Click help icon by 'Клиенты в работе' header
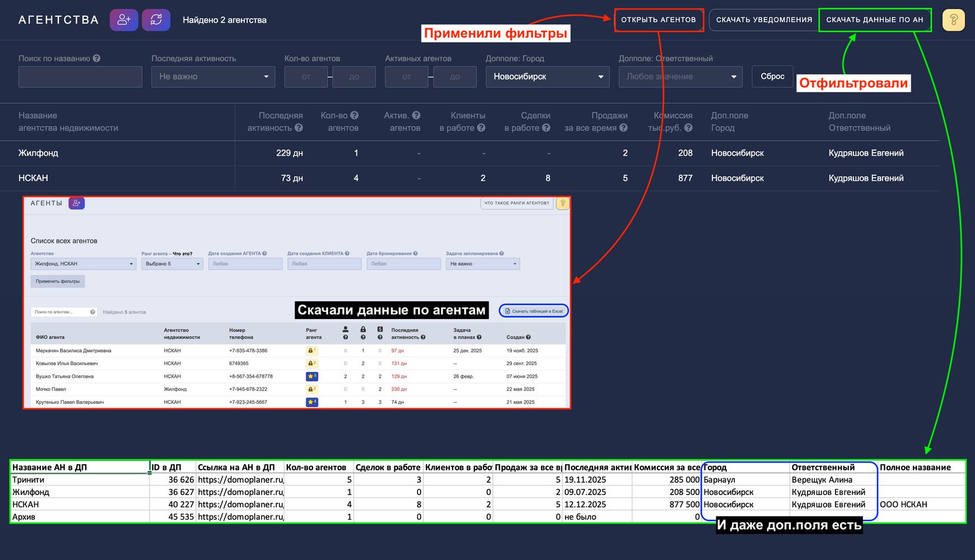Screen dimensions: 975x560 481,128
